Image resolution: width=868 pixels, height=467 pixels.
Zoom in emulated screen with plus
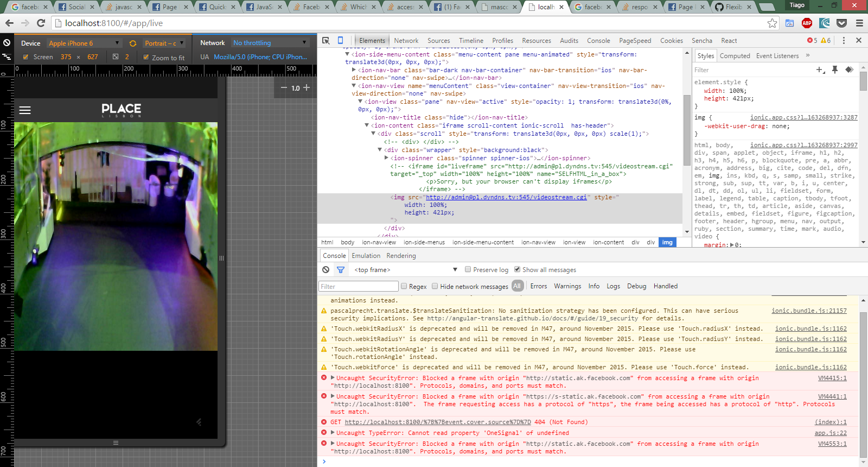point(307,87)
